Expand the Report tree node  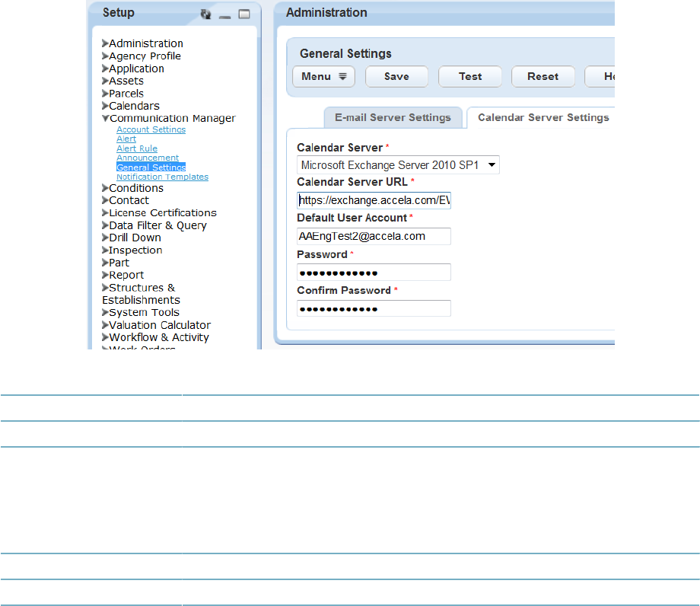click(x=105, y=275)
